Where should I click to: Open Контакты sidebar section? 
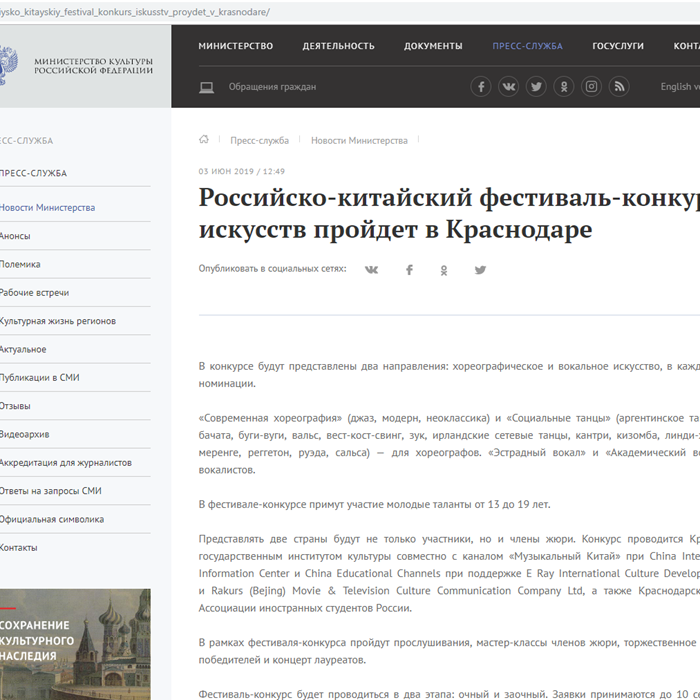[19, 548]
